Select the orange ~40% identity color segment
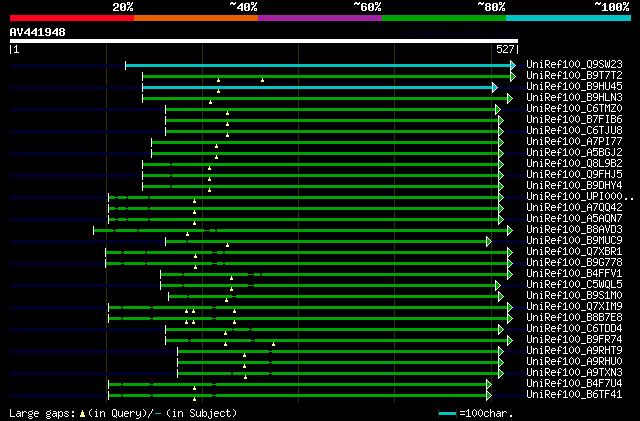Image resolution: width=640 pixels, height=421 pixels. click(196, 18)
